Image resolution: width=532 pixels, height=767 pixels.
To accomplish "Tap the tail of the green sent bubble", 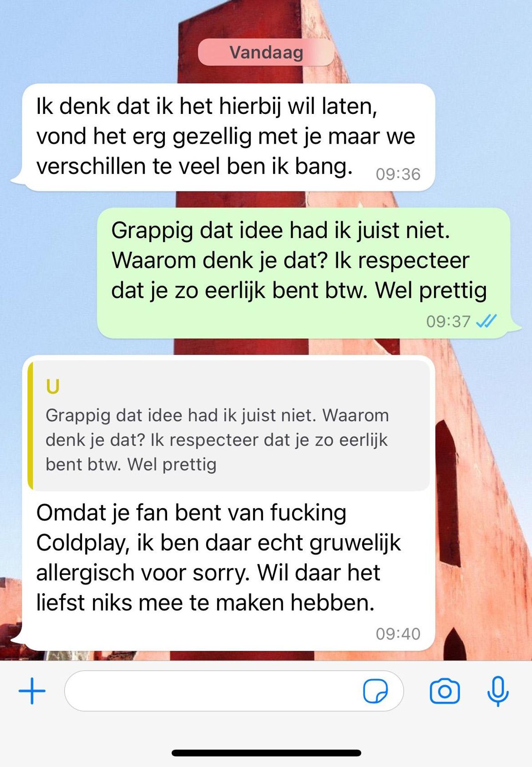I will tap(515, 326).
